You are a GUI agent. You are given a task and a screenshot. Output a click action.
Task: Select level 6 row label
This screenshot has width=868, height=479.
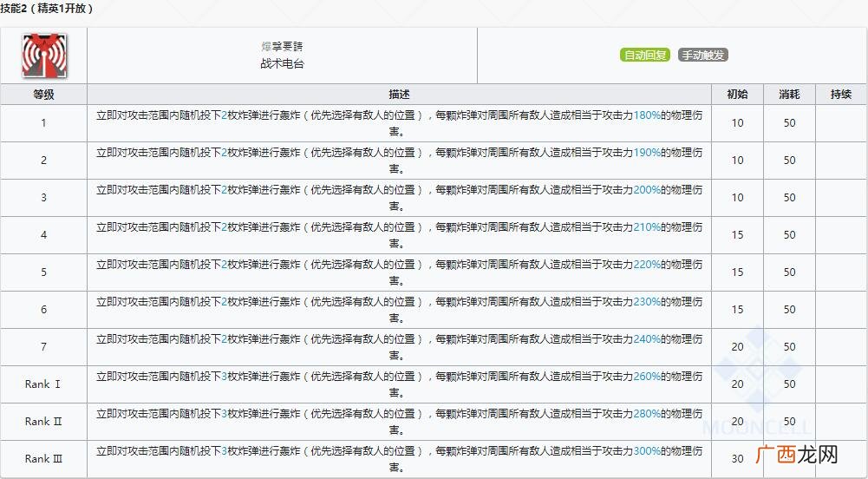43,310
